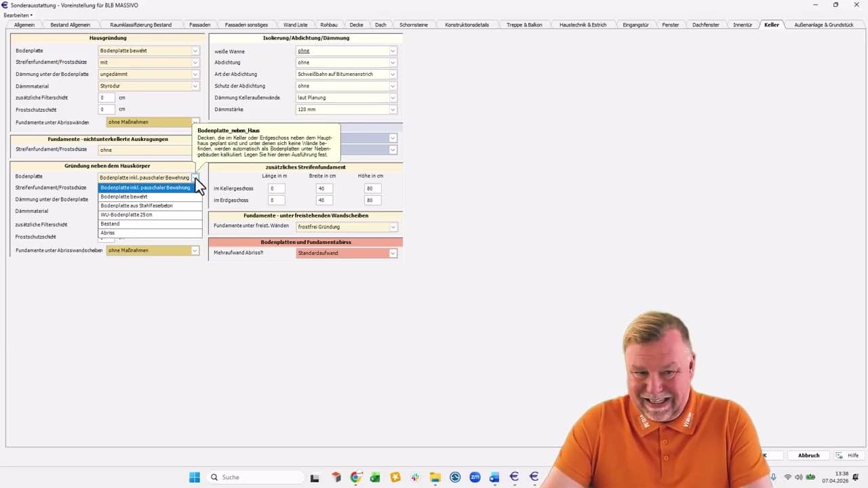Viewport: 868px width, 488px height.
Task: Open Google Chrome from the taskbar
Action: pyautogui.click(x=356, y=477)
